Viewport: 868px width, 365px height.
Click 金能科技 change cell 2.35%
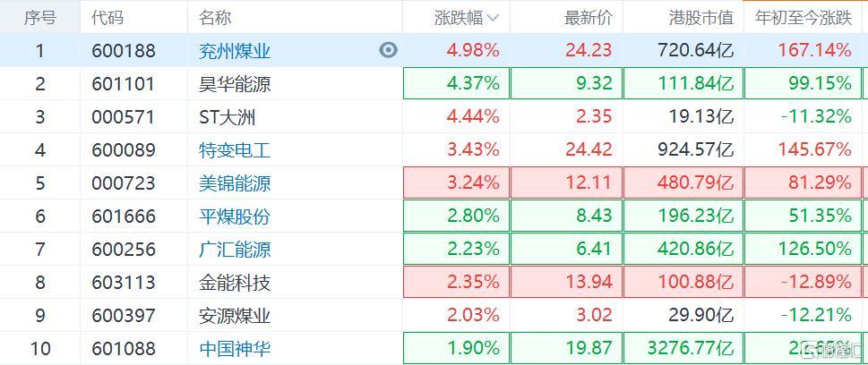pyautogui.click(x=473, y=283)
